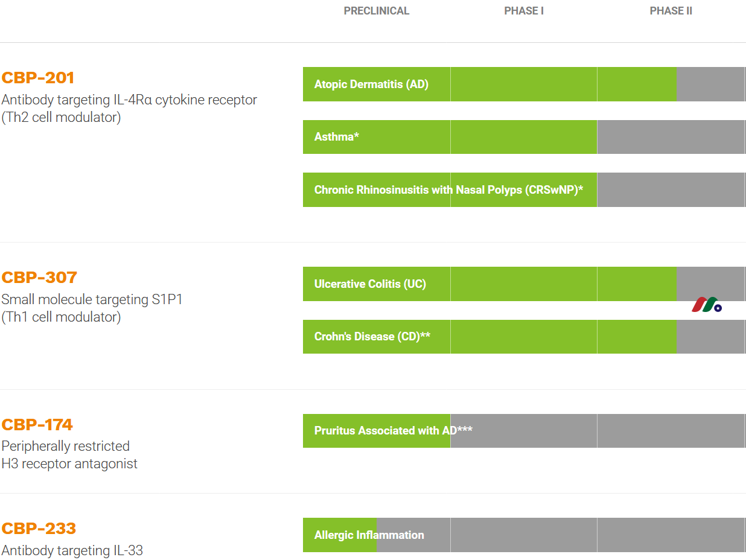Viewport: 746px width, 560px height.
Task: Click the Ulcerative Colitis (UC) bar
Action: pos(370,284)
